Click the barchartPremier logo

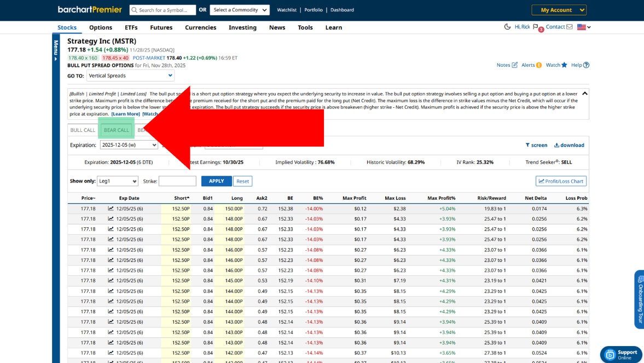90,9
